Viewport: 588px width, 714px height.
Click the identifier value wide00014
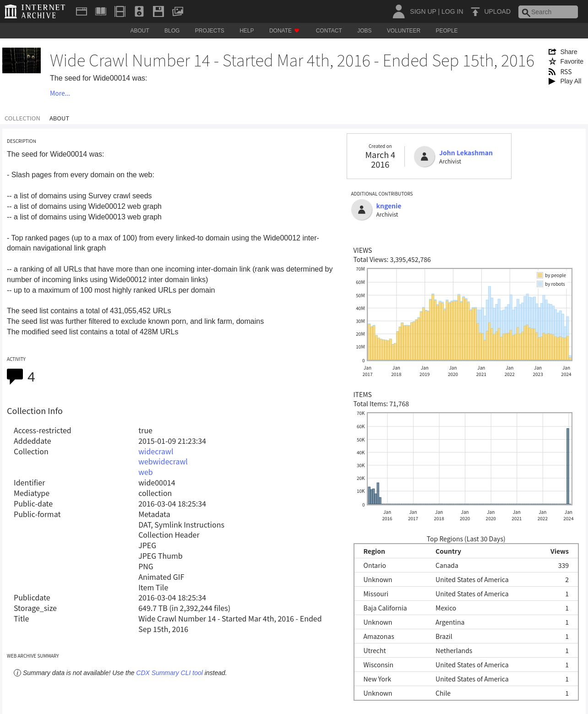coord(157,483)
